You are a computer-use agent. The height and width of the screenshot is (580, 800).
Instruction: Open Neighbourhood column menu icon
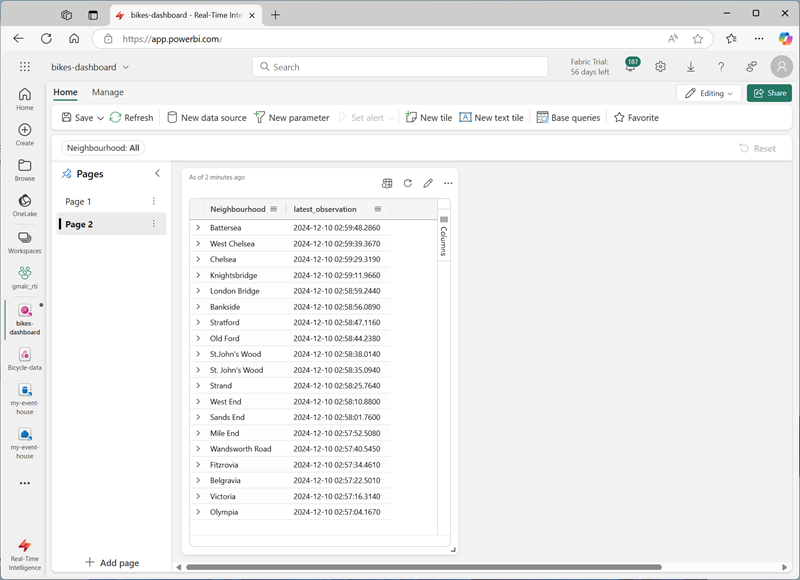point(274,209)
